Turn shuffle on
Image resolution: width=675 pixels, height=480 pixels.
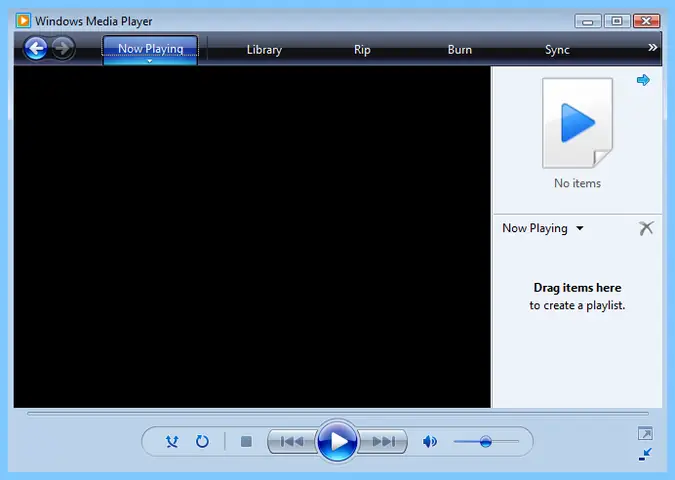[x=172, y=441]
